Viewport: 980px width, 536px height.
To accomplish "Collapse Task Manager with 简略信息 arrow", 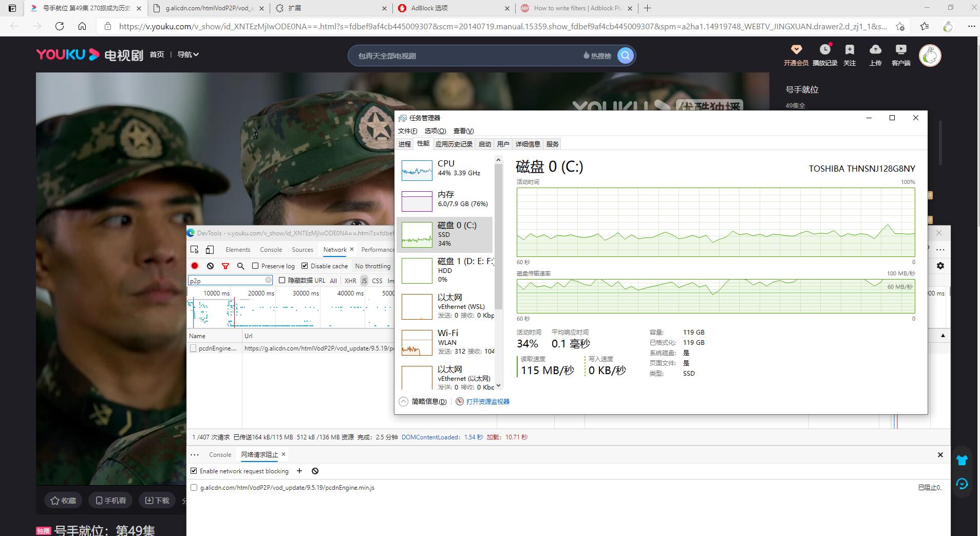I will tap(404, 401).
